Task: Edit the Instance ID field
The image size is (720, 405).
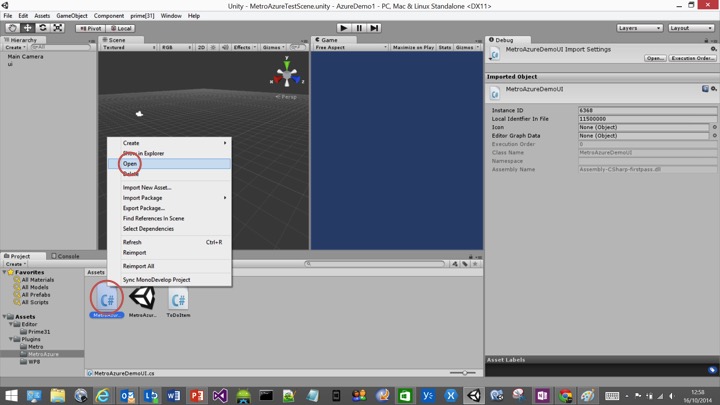Action: (647, 110)
